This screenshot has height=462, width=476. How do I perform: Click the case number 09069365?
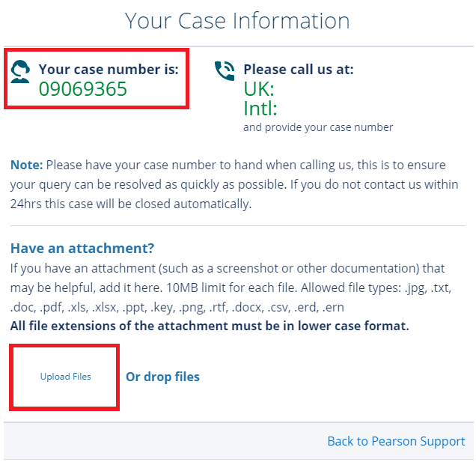pos(83,90)
